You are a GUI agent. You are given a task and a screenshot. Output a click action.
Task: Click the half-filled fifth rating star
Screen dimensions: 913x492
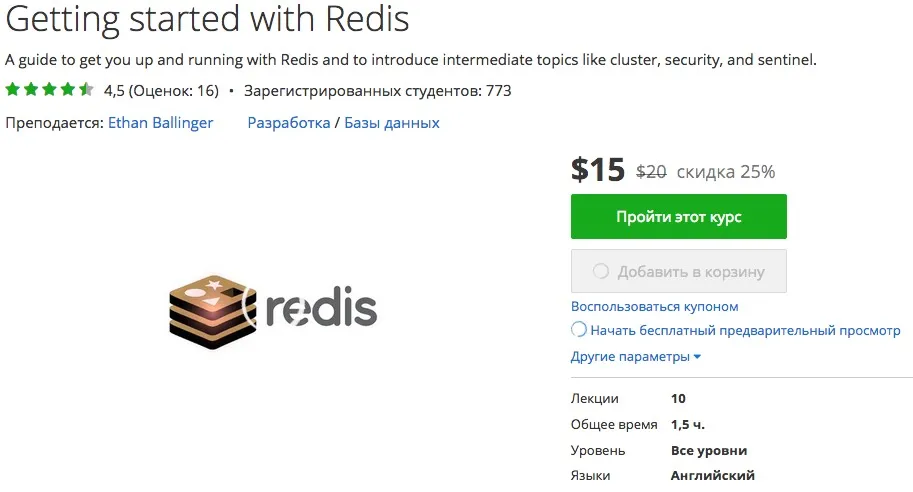tap(86, 90)
